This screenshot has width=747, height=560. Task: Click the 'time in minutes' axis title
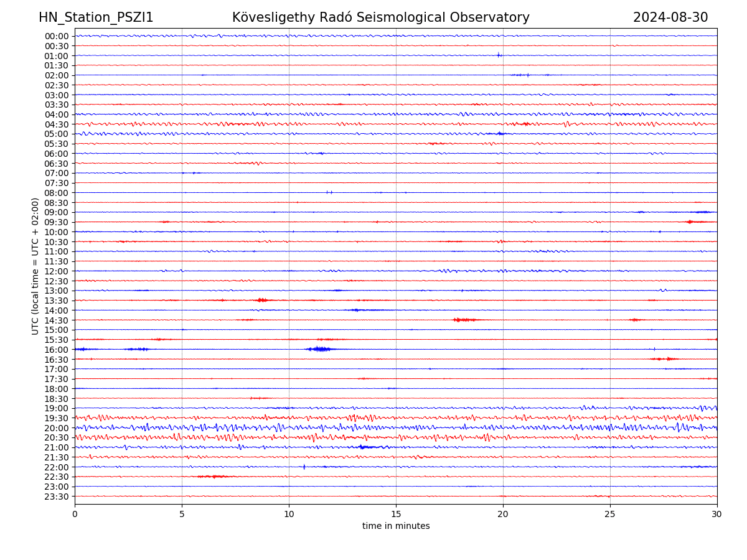tap(396, 526)
